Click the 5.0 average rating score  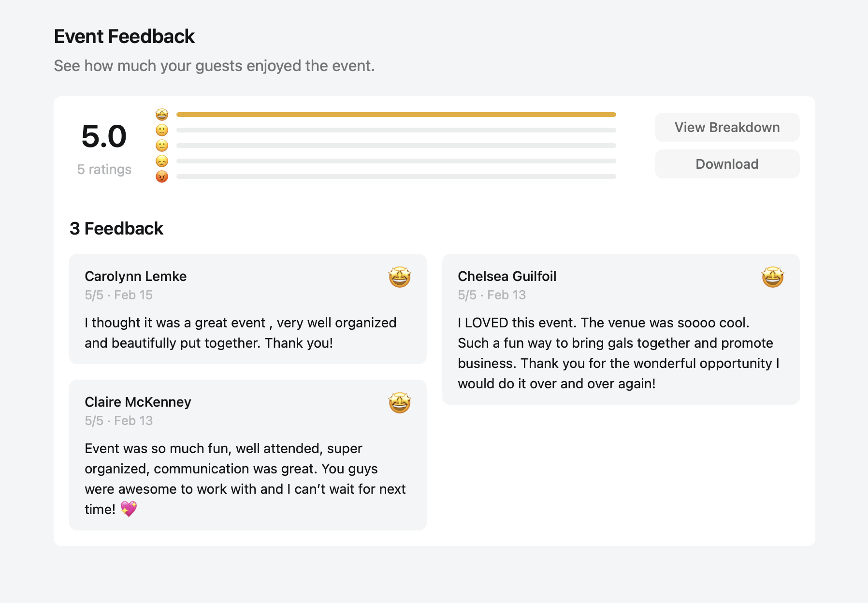pyautogui.click(x=104, y=136)
